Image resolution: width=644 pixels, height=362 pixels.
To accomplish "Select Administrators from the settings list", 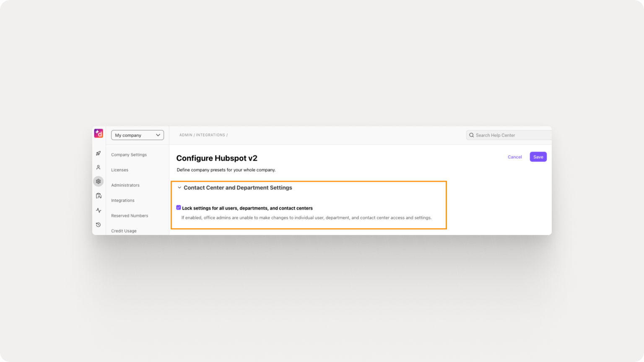I will pos(125,185).
